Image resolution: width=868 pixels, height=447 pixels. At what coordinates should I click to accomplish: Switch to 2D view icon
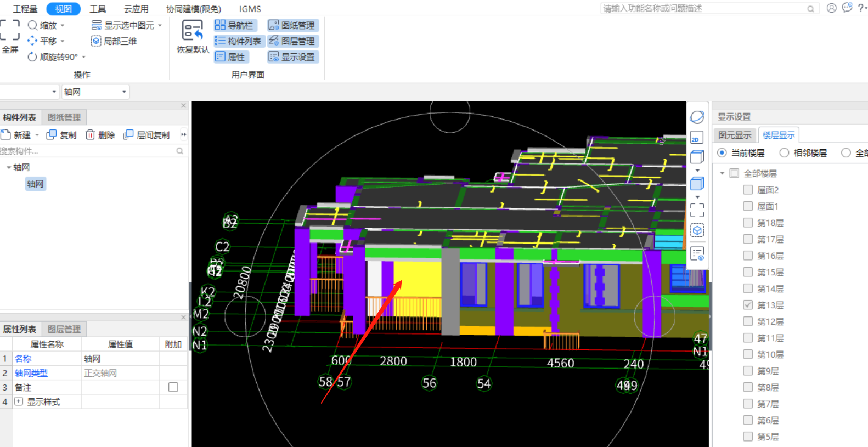pos(697,138)
